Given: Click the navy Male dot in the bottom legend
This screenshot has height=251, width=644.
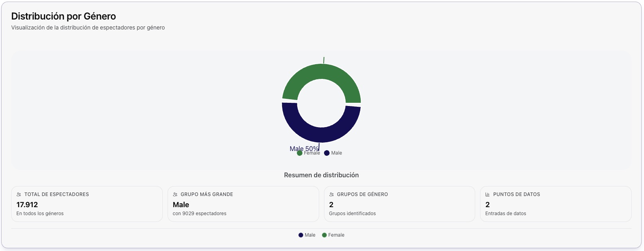Looking at the screenshot, I should [x=301, y=235].
